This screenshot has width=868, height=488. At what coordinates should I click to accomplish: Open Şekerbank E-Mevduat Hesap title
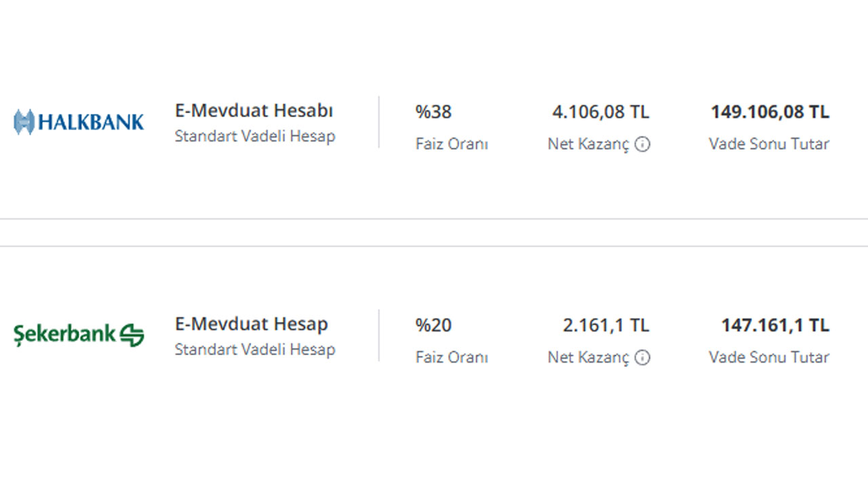click(251, 324)
